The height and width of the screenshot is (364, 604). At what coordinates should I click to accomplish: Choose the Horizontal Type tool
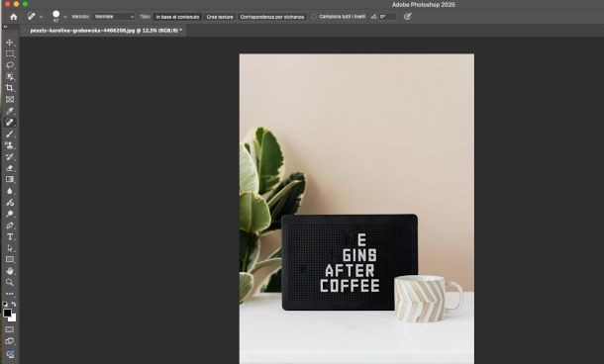(x=10, y=236)
